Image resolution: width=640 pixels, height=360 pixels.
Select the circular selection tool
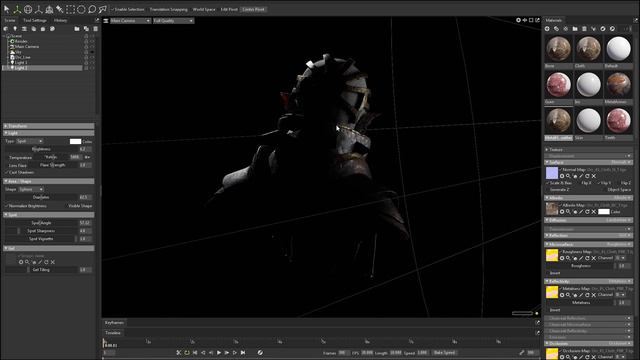click(81, 9)
